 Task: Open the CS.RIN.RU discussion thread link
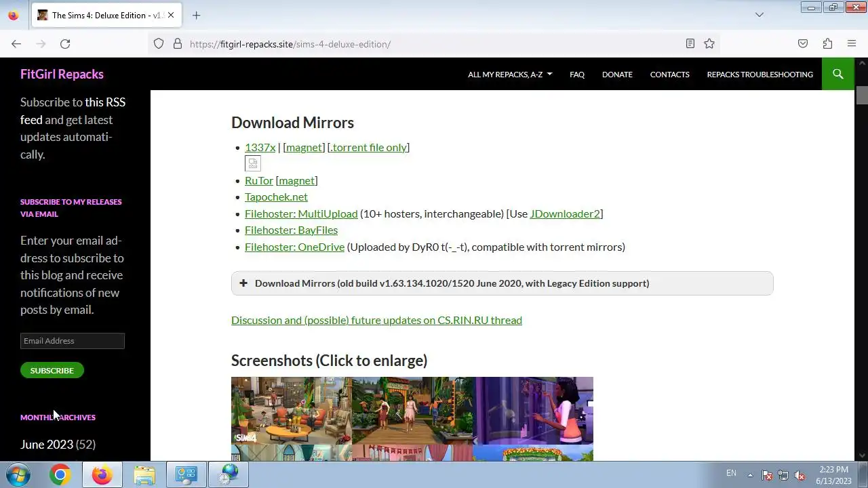[x=376, y=320]
